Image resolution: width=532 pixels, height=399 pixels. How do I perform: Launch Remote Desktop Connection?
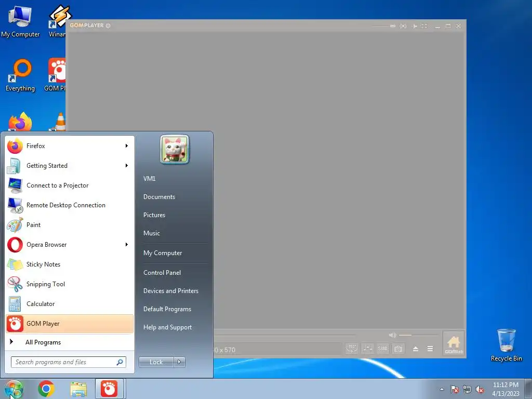[70, 205]
